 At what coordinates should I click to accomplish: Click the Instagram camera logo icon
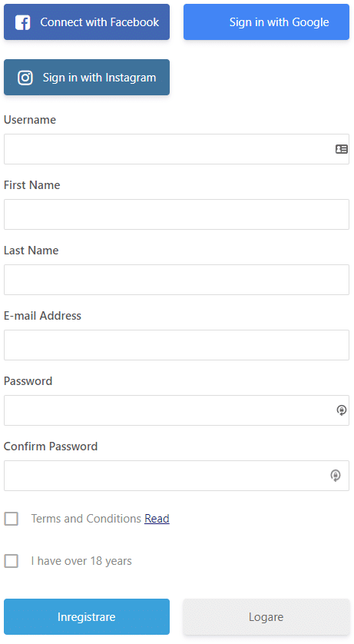coord(25,78)
